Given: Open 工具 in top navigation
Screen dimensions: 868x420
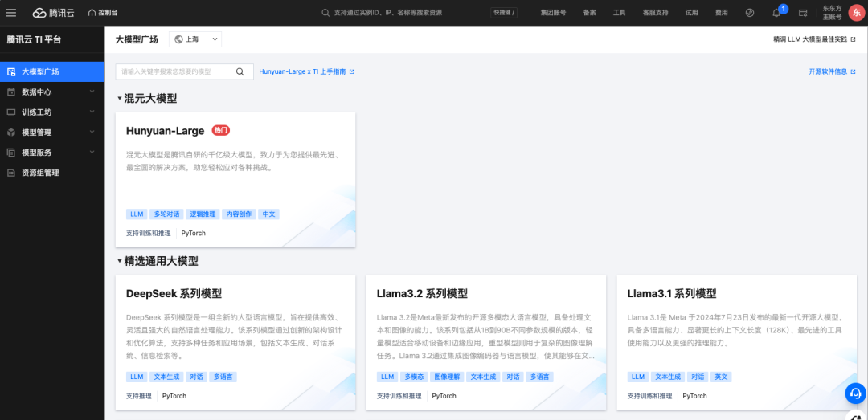Looking at the screenshot, I should (620, 13).
